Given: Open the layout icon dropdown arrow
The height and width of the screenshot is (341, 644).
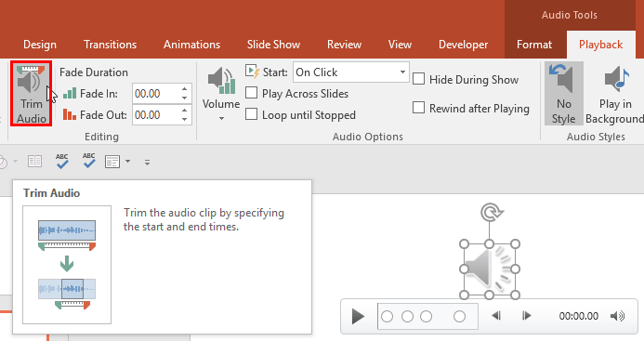Looking at the screenshot, I should [127, 162].
